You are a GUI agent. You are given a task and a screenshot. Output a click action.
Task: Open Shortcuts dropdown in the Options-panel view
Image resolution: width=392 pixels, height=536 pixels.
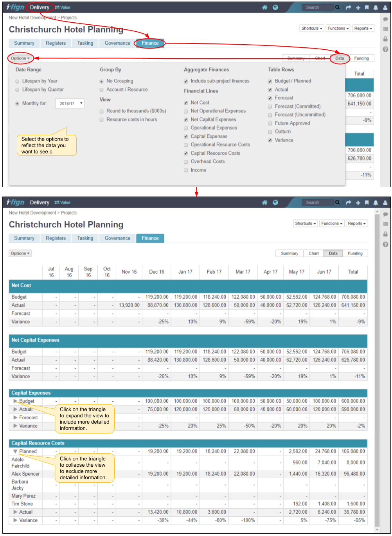312,29
